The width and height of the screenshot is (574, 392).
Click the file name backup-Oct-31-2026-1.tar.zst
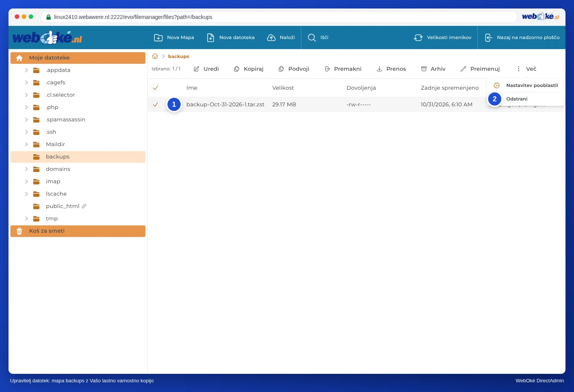[226, 104]
